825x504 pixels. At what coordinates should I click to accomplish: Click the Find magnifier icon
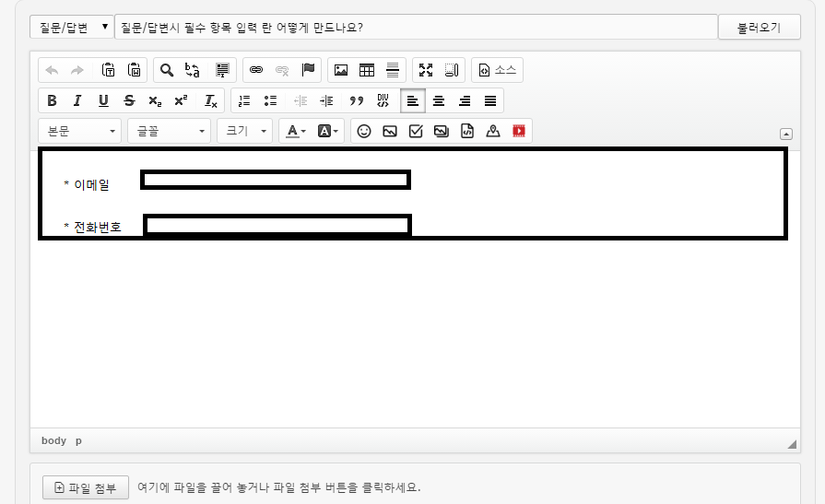[167, 70]
